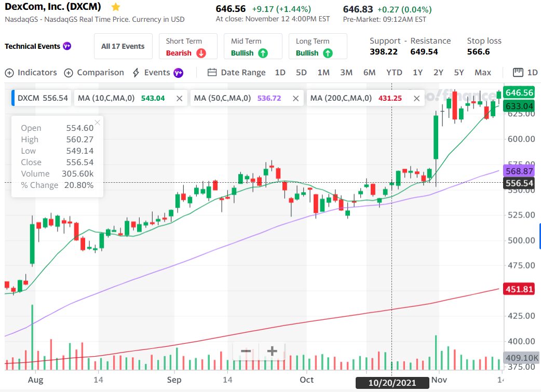
Task: Add a Comparison via plus icon
Action: (69, 73)
